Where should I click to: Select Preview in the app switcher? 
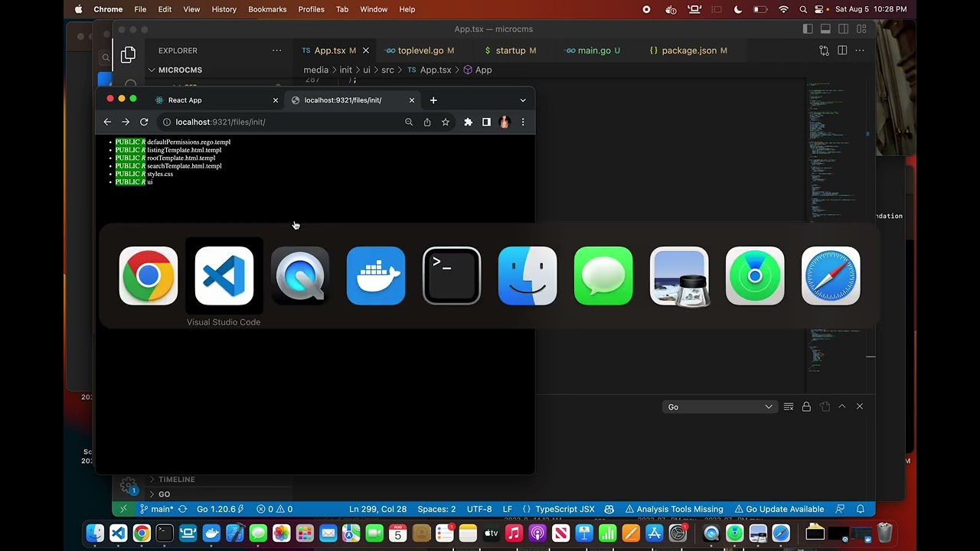pos(679,276)
